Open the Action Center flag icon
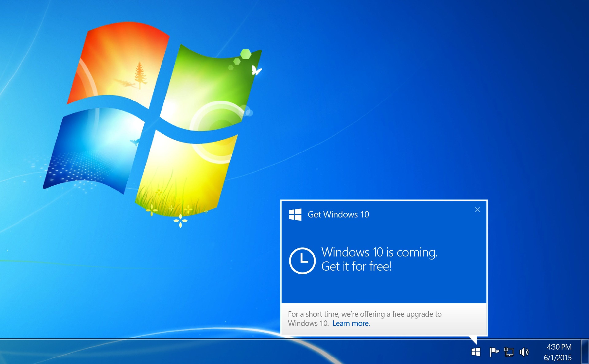Screen dimensions: 589x364 coord(494,352)
